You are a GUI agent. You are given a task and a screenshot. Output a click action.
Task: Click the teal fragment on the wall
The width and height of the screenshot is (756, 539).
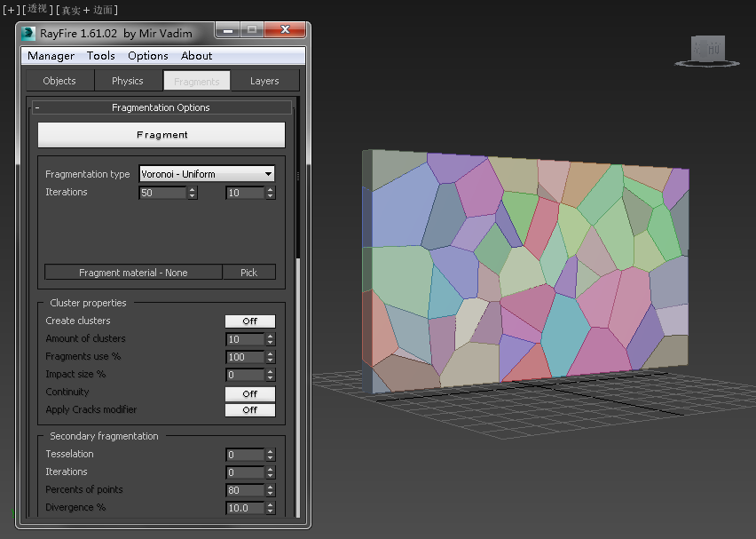click(564, 334)
